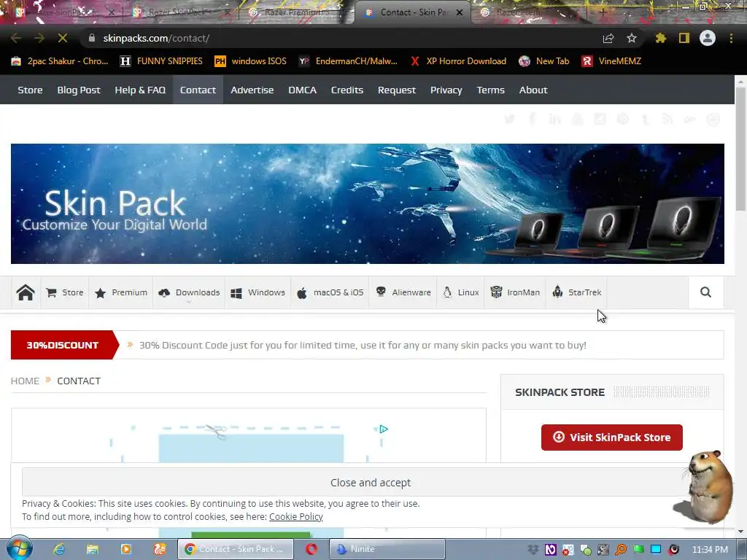Click the OneNote icon in the system tray
The width and height of the screenshot is (747, 560).
(x=550, y=550)
